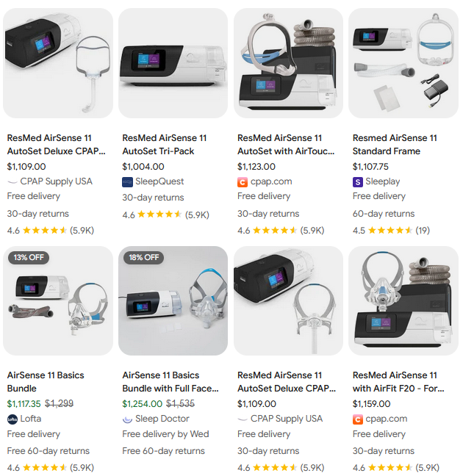
Task: Open ResMed AirSense 11 AutoSet Tri-Pack title
Action: click(x=165, y=145)
